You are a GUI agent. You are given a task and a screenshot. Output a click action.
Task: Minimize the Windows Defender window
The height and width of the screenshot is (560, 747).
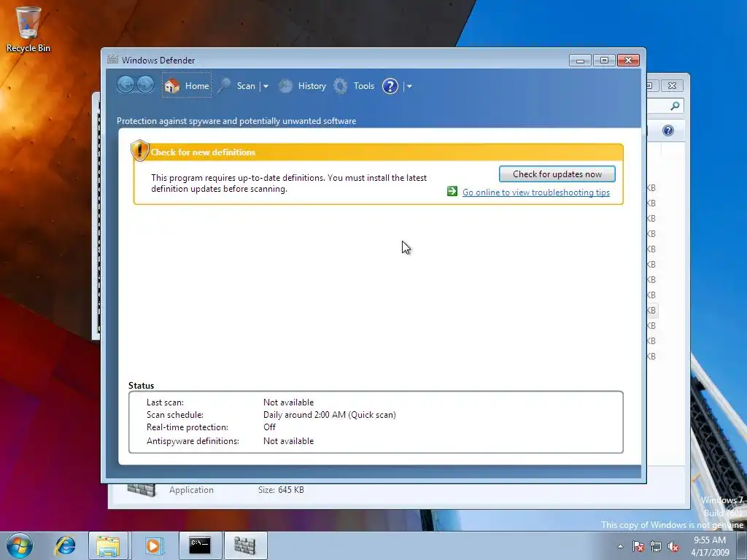(x=580, y=60)
